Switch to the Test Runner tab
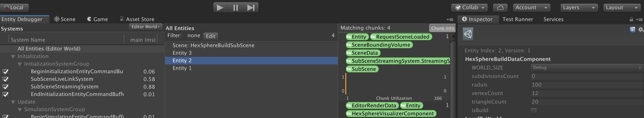Image resolution: width=644 pixels, height=118 pixels. coord(517,19)
